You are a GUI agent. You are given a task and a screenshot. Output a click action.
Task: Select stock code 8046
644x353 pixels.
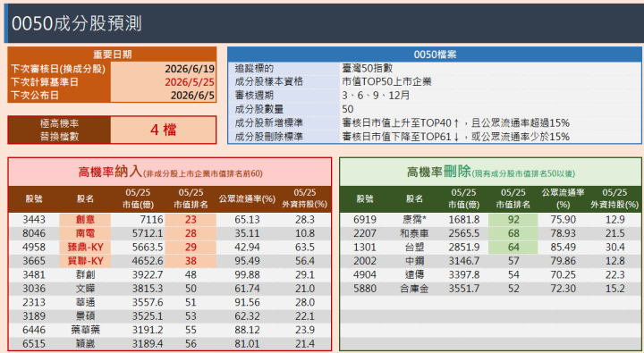[x=34, y=233]
